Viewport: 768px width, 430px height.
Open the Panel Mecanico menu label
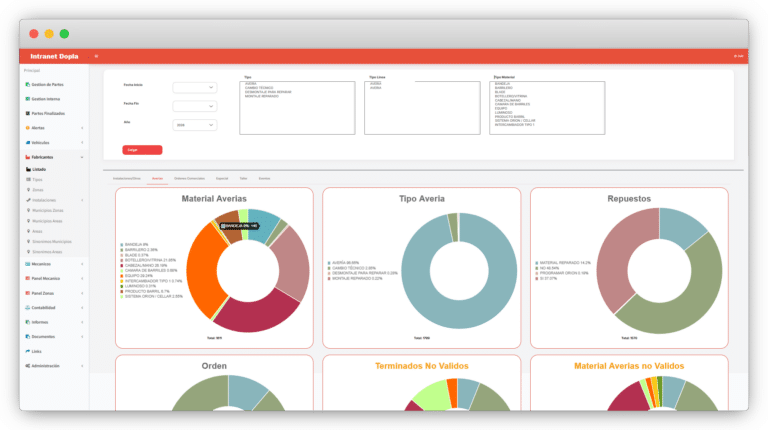(x=46, y=278)
